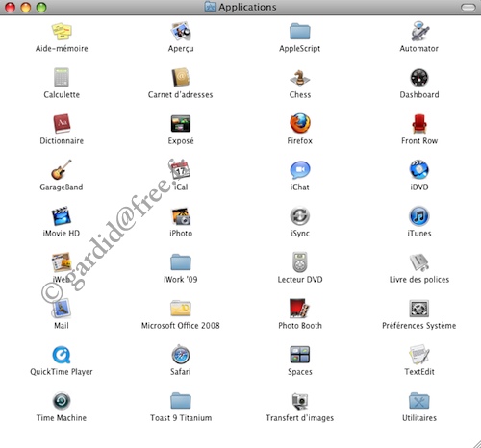Select the Safari compass icon
The image size is (481, 448).
pos(181,355)
